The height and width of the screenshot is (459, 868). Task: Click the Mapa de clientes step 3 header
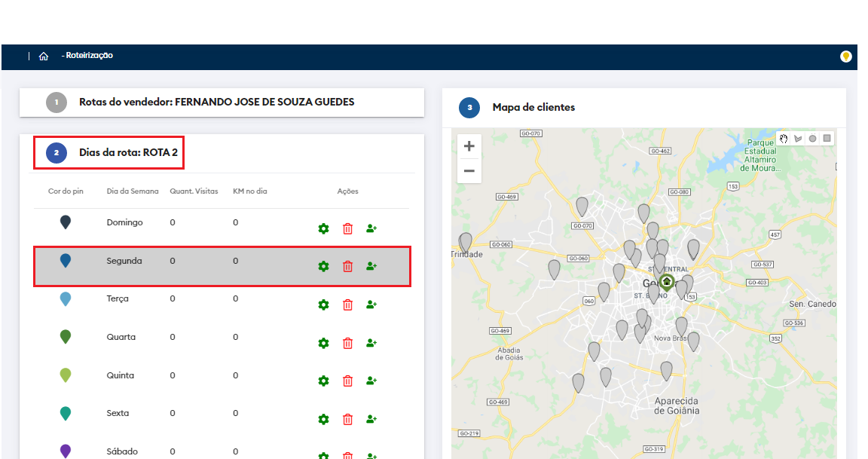pyautogui.click(x=533, y=107)
